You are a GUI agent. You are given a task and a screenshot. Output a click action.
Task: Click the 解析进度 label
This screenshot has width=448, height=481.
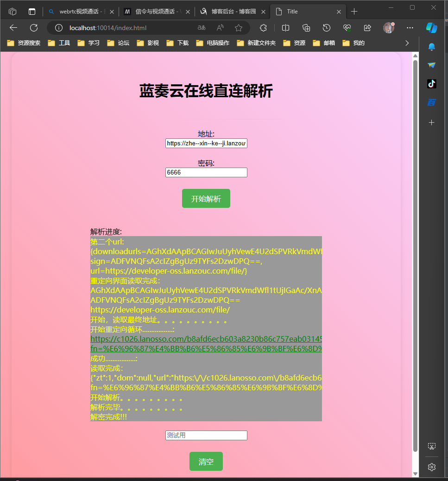[106, 231]
